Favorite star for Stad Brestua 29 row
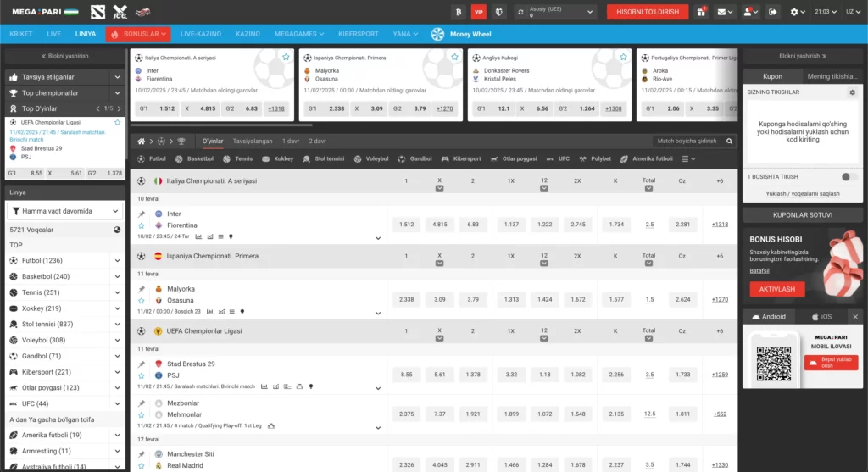Screen dimensions: 868x472 click(x=142, y=375)
